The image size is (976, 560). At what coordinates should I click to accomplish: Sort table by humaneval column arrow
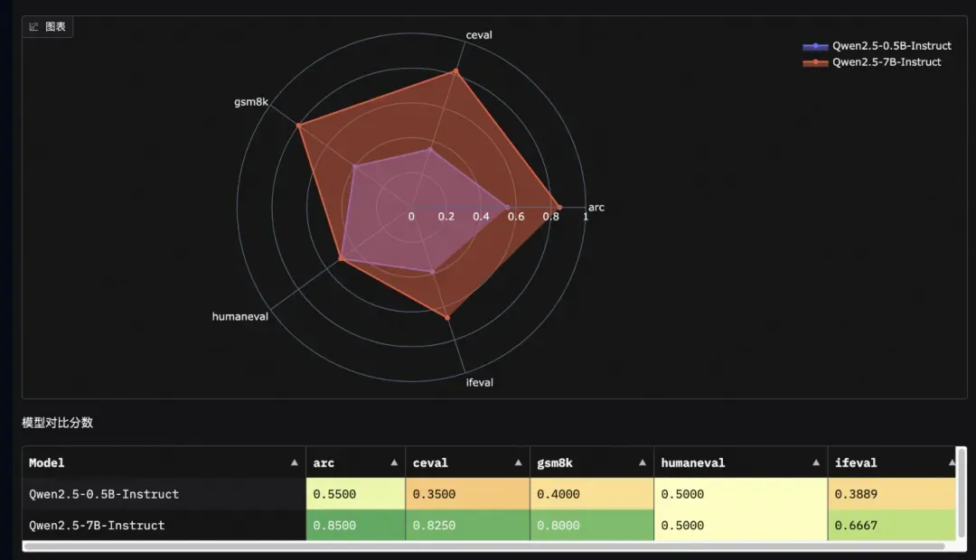tap(816, 462)
